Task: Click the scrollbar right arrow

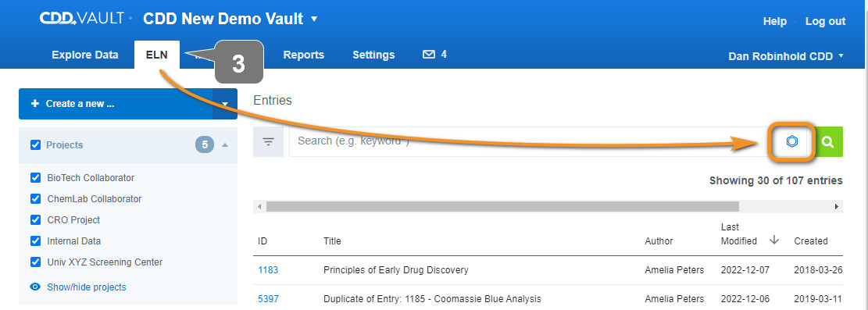Action: (837, 206)
